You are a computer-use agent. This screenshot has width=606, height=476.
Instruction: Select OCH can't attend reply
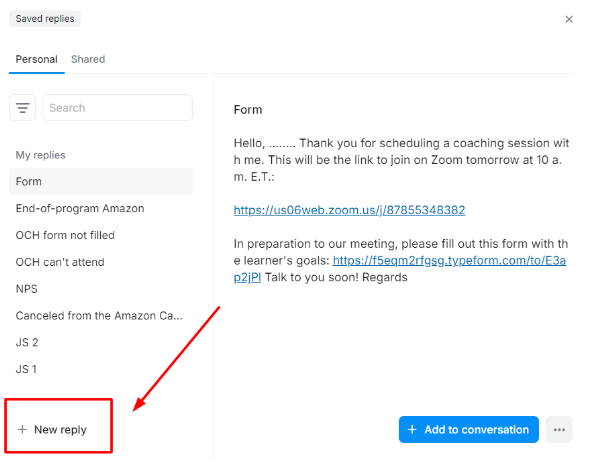point(101,262)
